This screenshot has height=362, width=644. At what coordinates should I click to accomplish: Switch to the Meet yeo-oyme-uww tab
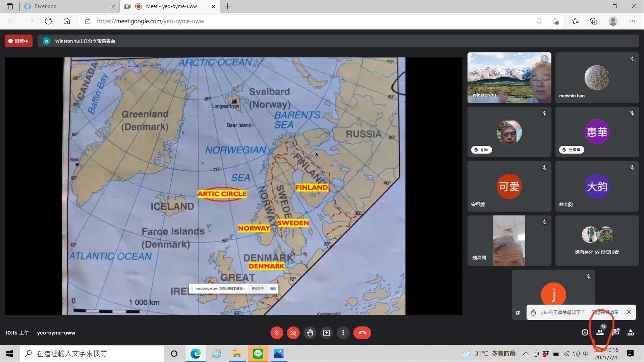170,6
